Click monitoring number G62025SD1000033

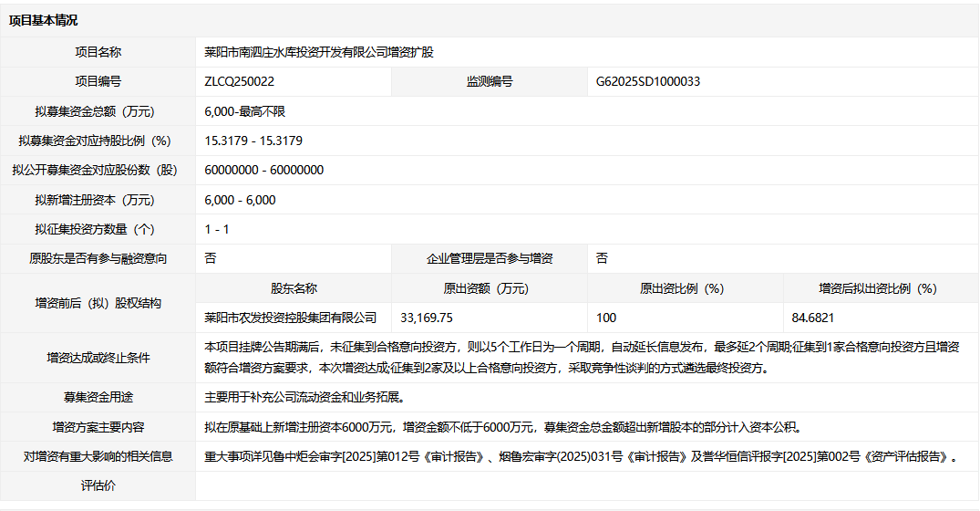648,81
